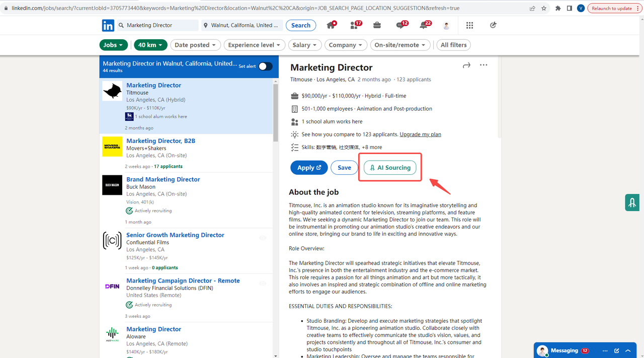Image resolution: width=644 pixels, height=358 pixels.
Task: Open the Company filter dropdown
Action: click(x=346, y=45)
